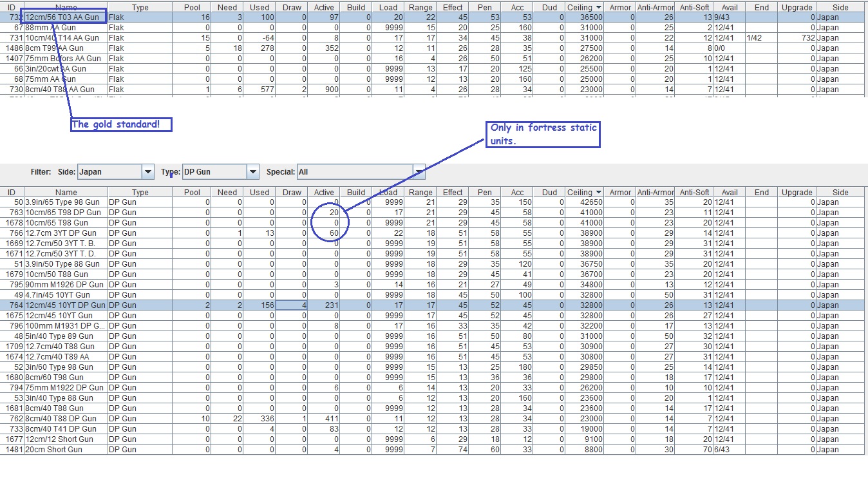This screenshot has height=498, width=868.
Task: Select the 75mm M1922 DP Gun row
Action: pyautogui.click(x=432, y=388)
